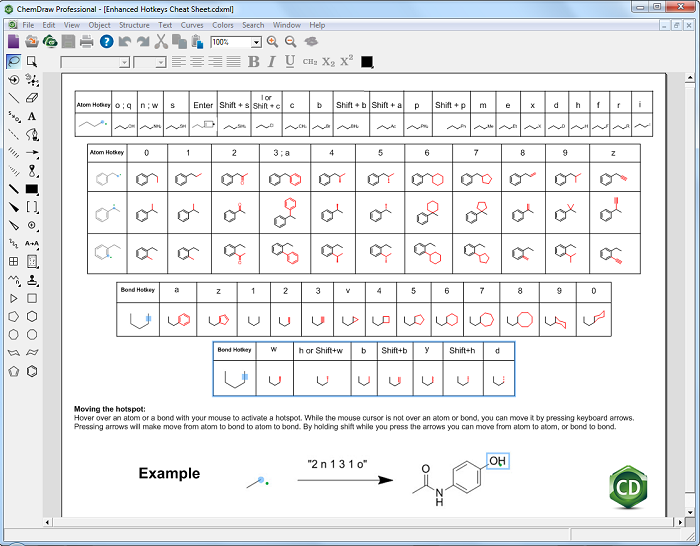Screen dimensions: 700x546
Task: Click the OH group in example molecule
Action: 497,461
